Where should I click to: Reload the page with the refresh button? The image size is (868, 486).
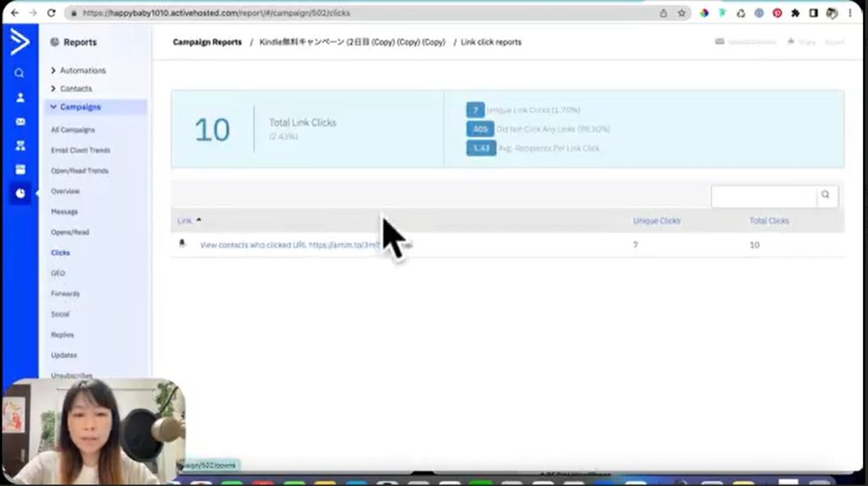(52, 14)
